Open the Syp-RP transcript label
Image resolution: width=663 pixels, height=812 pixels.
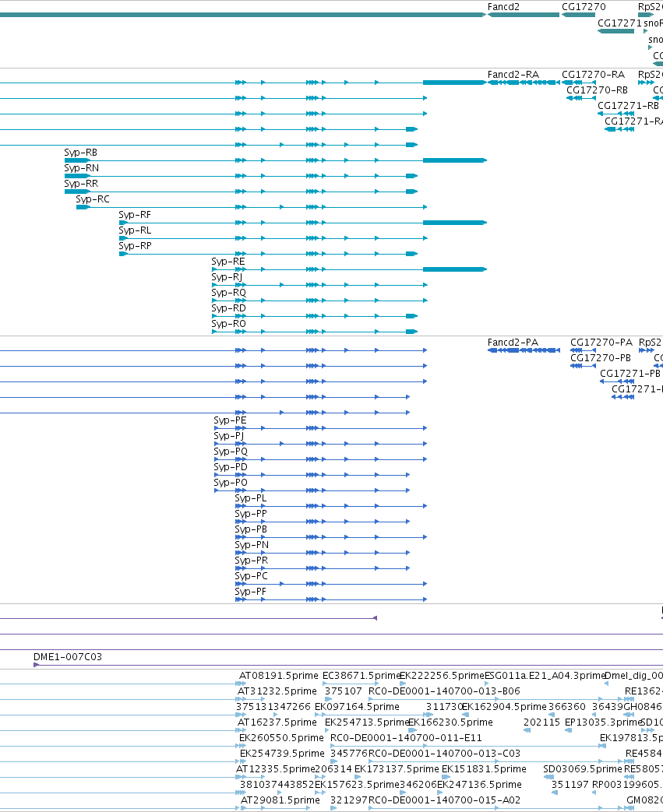(136, 245)
